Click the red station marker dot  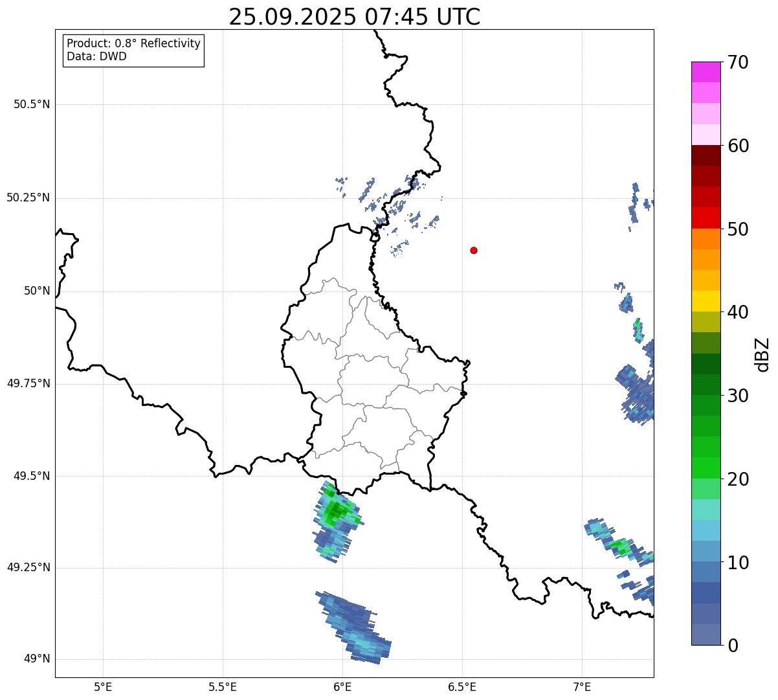click(474, 250)
